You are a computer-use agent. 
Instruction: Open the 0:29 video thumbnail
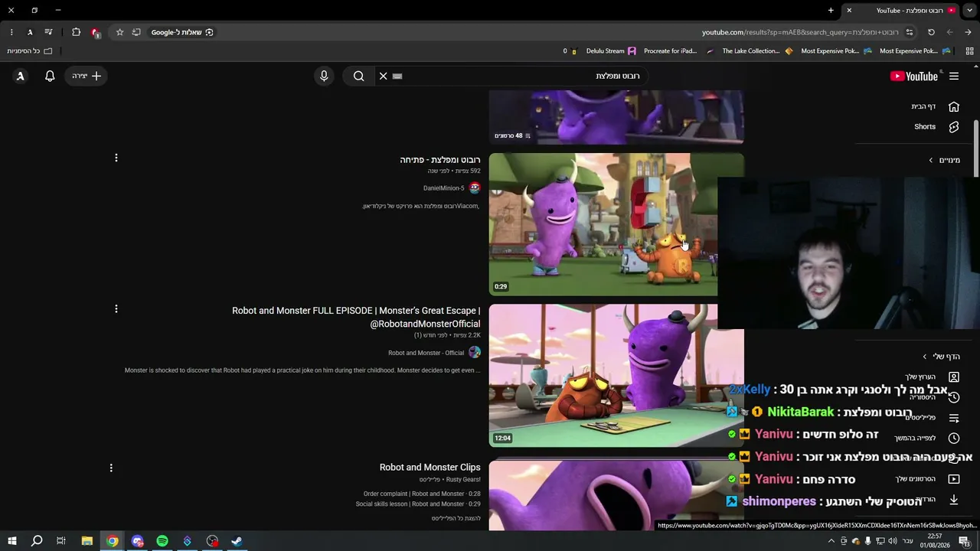click(x=603, y=224)
